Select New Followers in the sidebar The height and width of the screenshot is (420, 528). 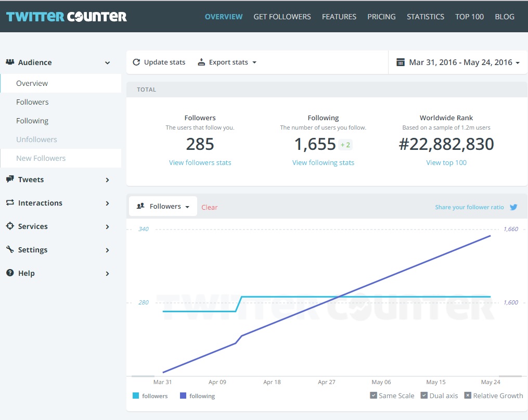point(61,158)
